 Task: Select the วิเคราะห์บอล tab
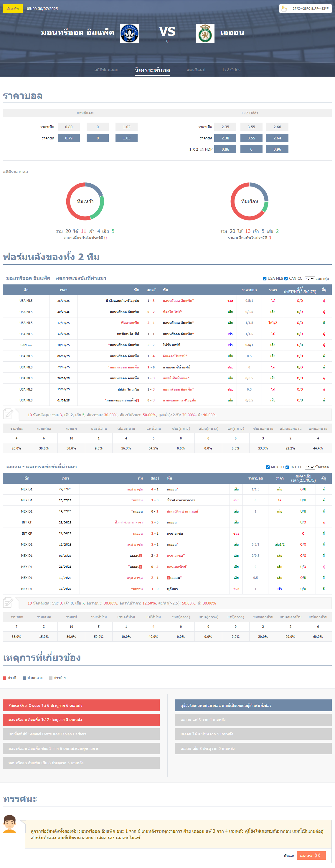tap(152, 70)
